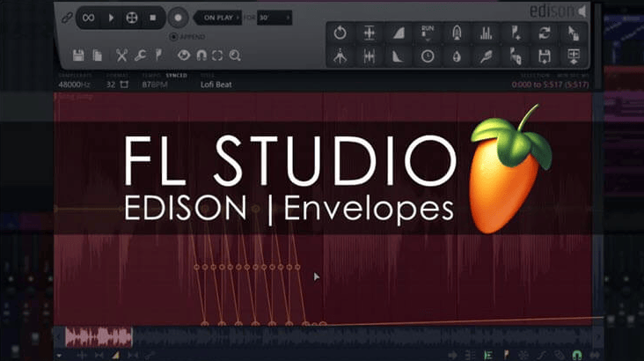Click the second-row waveform split tool

pyautogui.click(x=370, y=56)
